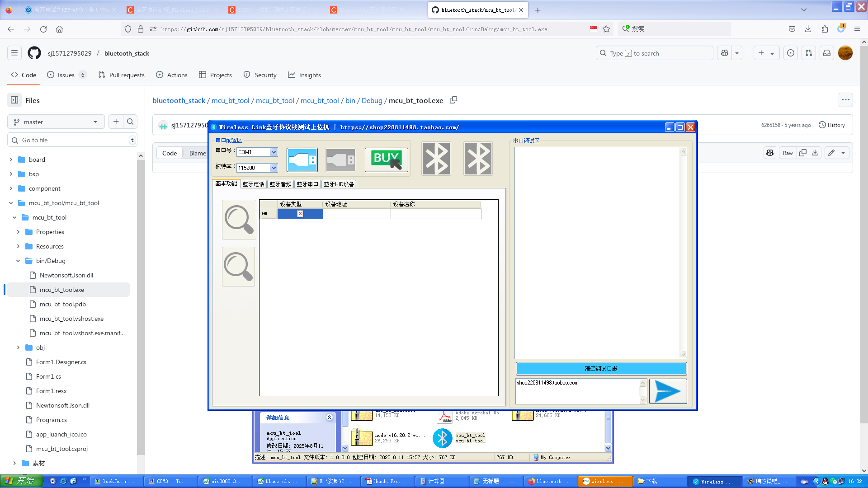Open GitHub notifications inbox icon
Viewport: 868px width, 488px height.
(x=827, y=53)
